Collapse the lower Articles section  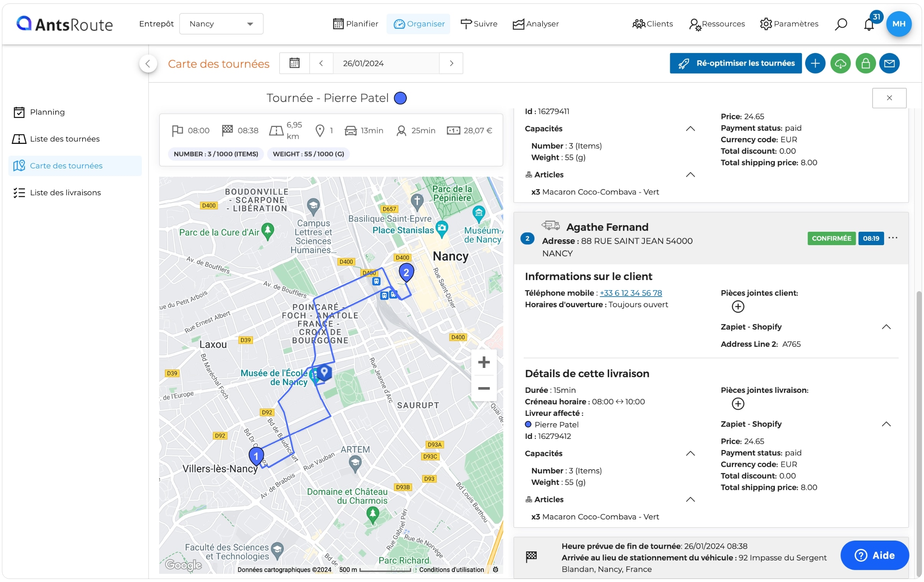coord(690,500)
